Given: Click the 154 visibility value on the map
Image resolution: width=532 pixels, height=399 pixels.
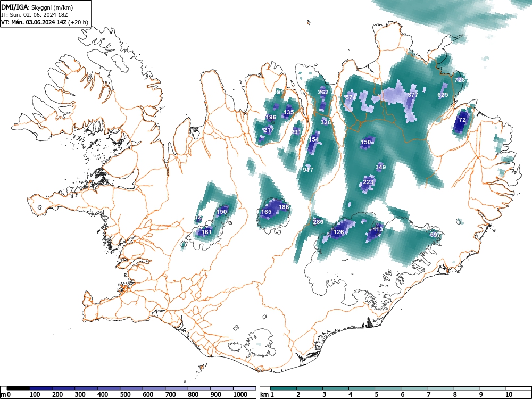Looking at the screenshot, I should click(313, 139).
